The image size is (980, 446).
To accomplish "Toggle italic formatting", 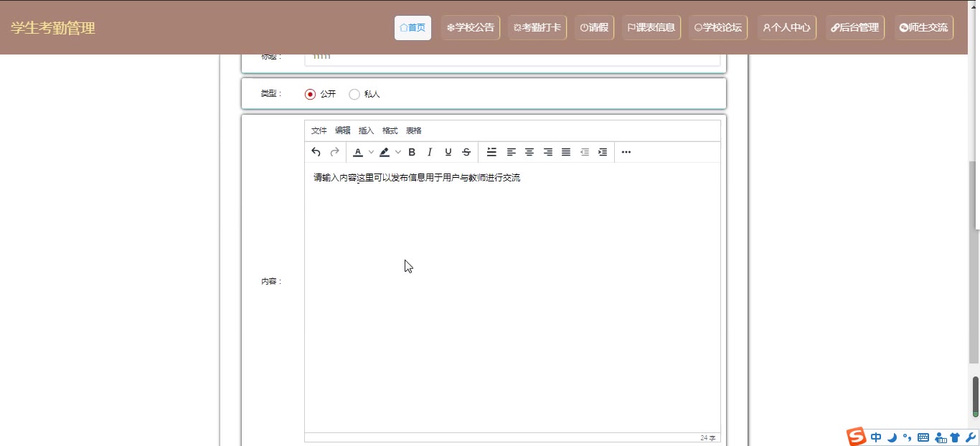I will click(x=430, y=152).
